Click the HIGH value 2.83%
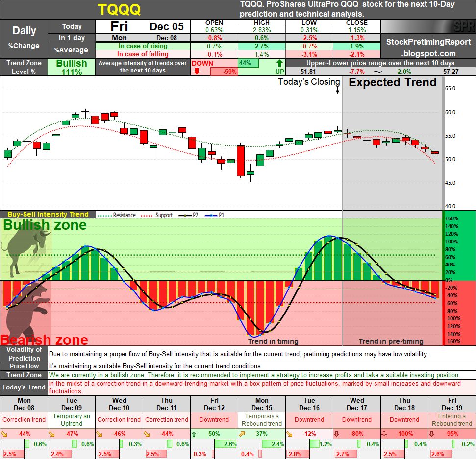This screenshot has width=476, height=459. (x=262, y=30)
